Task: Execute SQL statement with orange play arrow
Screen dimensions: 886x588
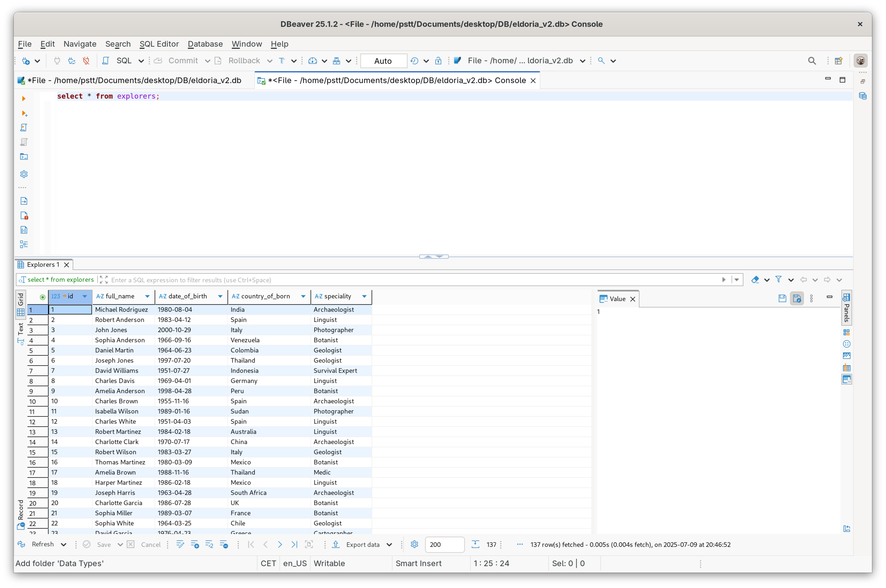Action: pos(24,99)
